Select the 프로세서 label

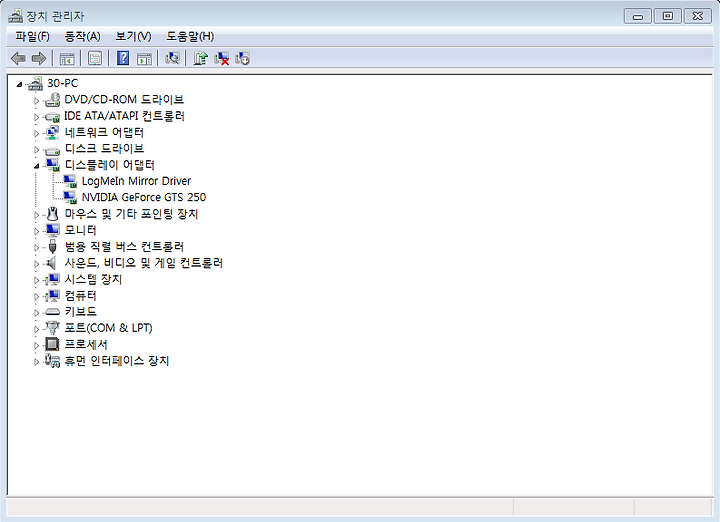(x=86, y=344)
